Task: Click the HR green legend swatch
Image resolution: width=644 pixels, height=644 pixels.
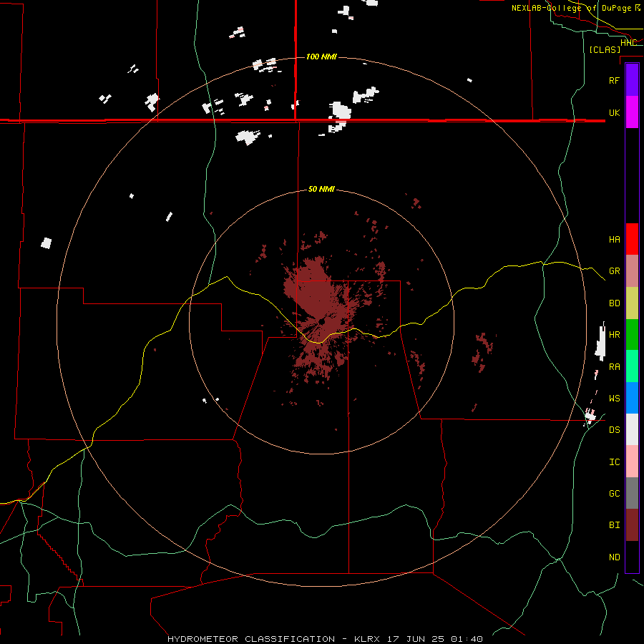Action: click(x=632, y=335)
